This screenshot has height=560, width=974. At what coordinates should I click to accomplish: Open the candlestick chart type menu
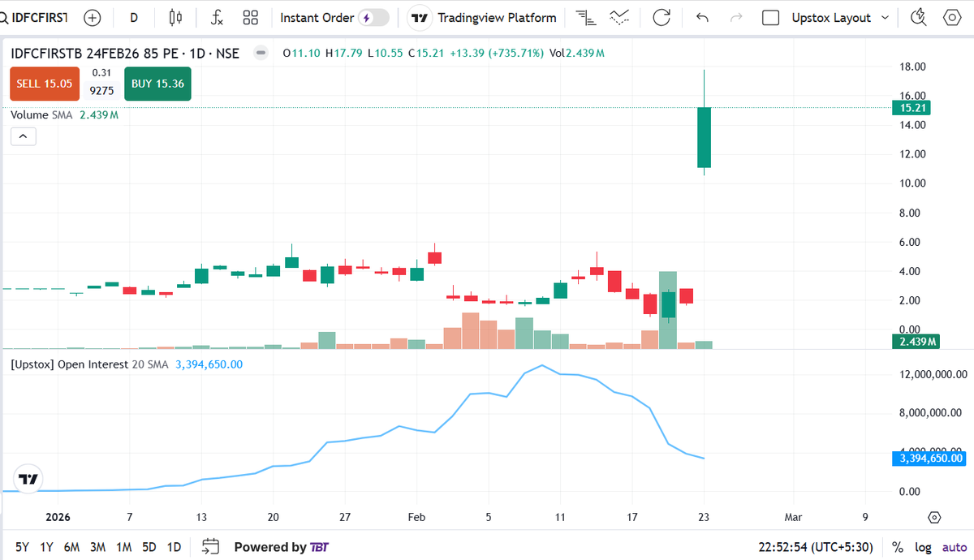click(176, 17)
